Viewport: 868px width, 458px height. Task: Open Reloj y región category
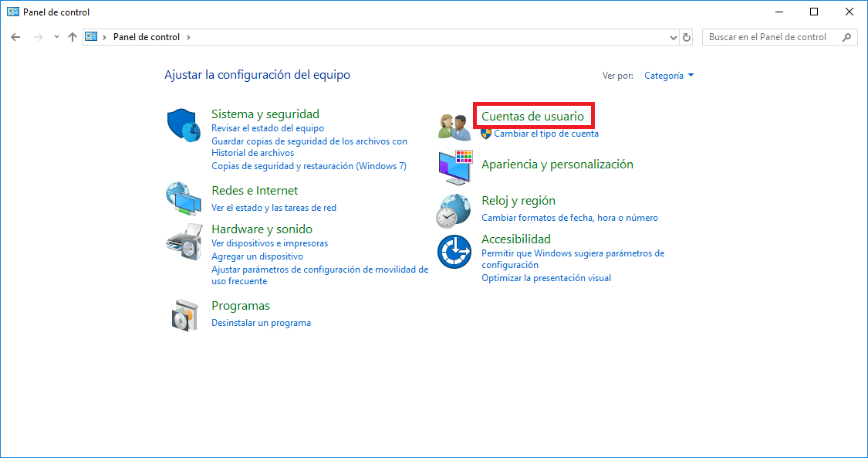click(518, 201)
